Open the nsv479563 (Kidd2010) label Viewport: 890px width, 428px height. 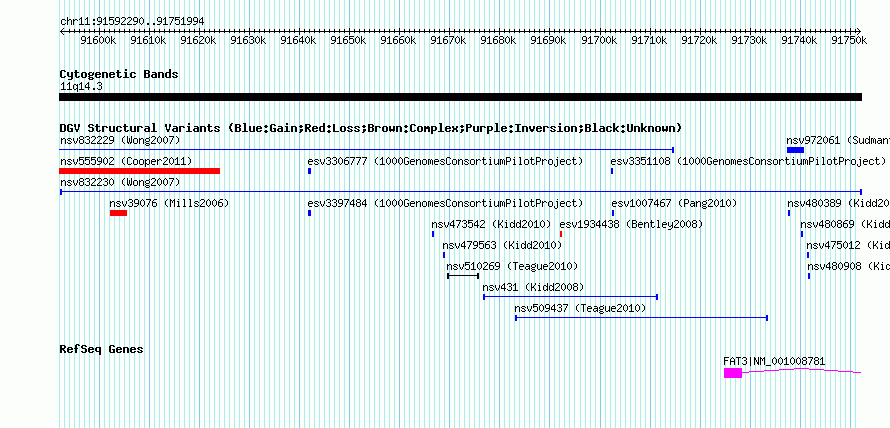[502, 245]
